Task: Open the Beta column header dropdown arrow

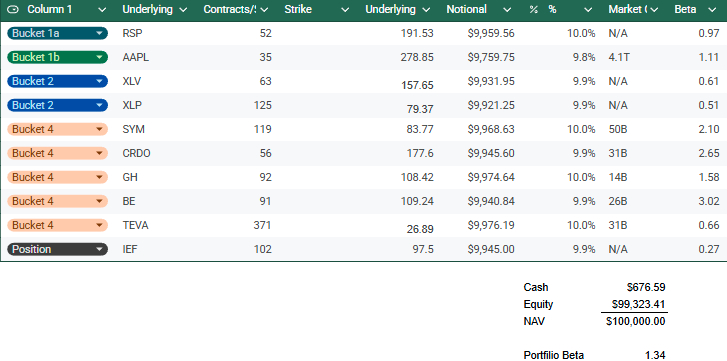Action: (712, 10)
